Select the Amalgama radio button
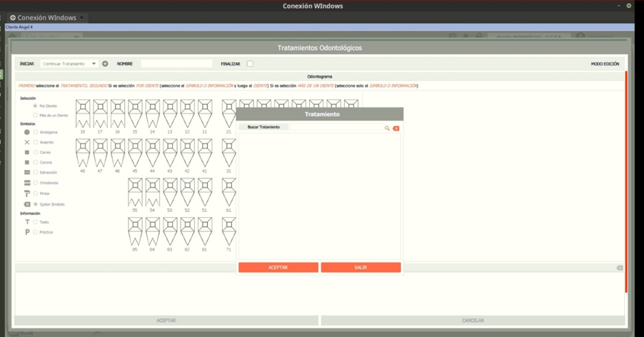 [x=36, y=132]
